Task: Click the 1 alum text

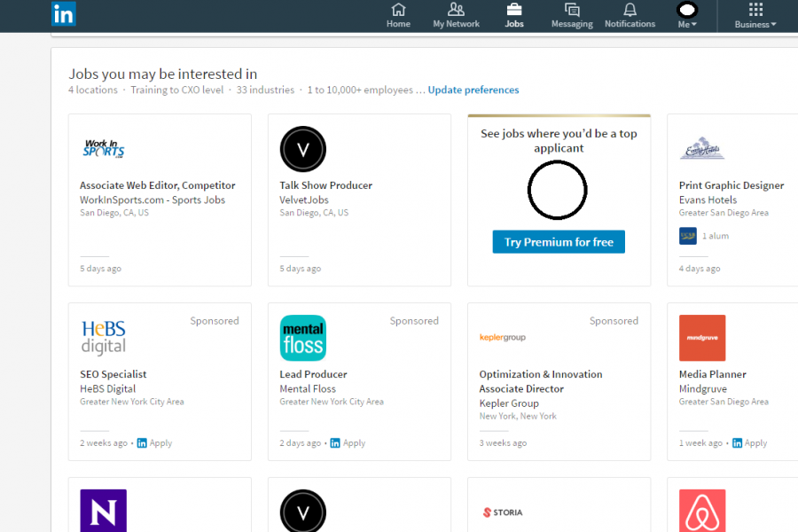Action: click(716, 236)
